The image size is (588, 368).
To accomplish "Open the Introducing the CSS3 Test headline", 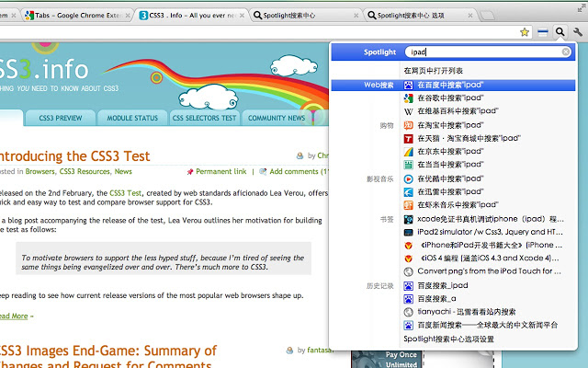I will (74, 155).
